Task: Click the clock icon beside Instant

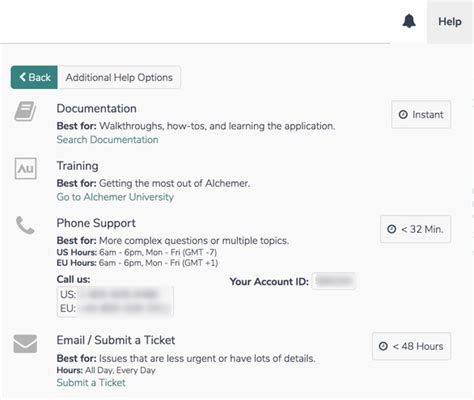Action: coord(403,115)
